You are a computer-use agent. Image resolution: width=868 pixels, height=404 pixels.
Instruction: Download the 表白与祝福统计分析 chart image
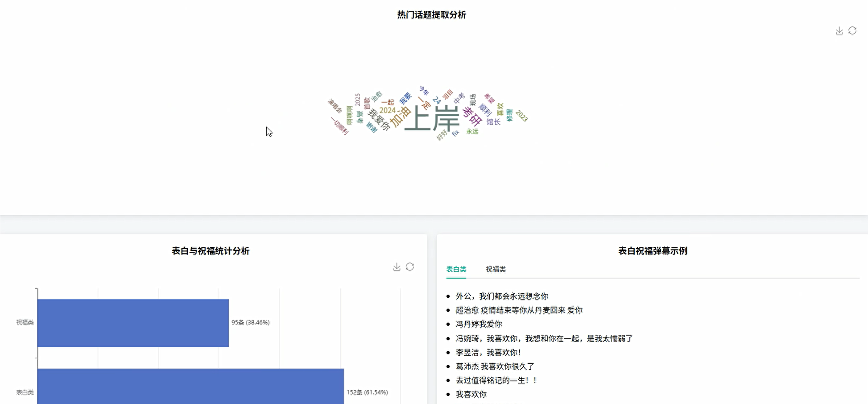397,267
